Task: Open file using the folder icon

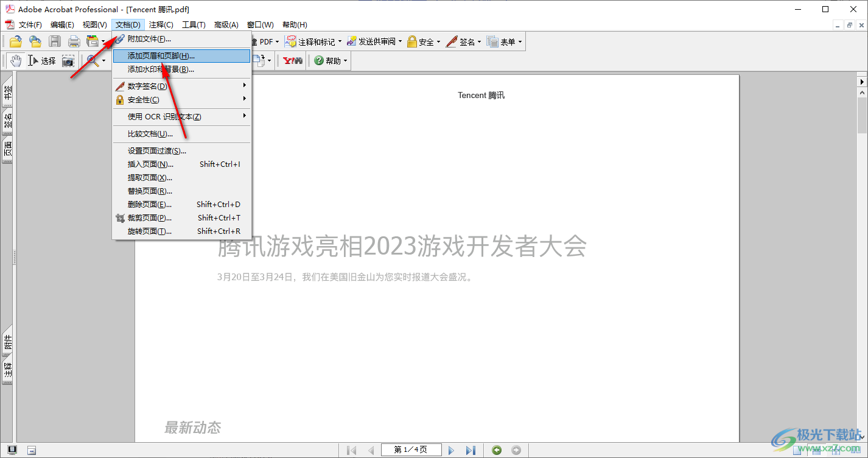Action: [x=16, y=41]
